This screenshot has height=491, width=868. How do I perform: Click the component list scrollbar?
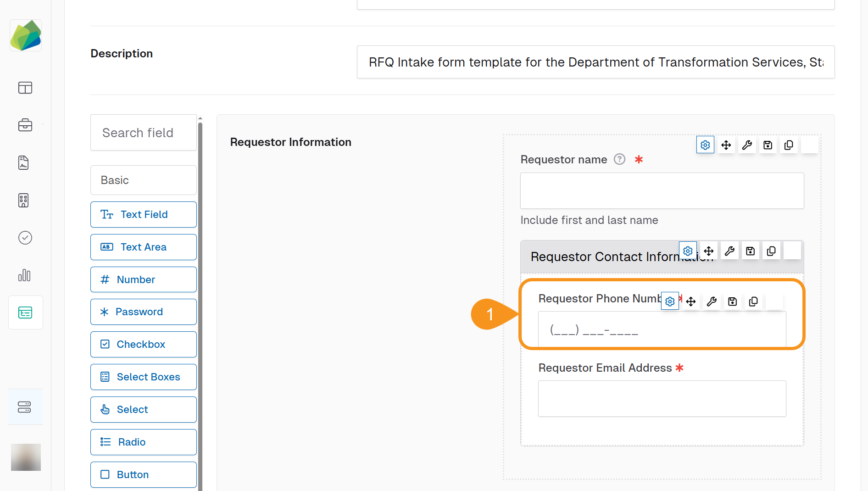200,303
